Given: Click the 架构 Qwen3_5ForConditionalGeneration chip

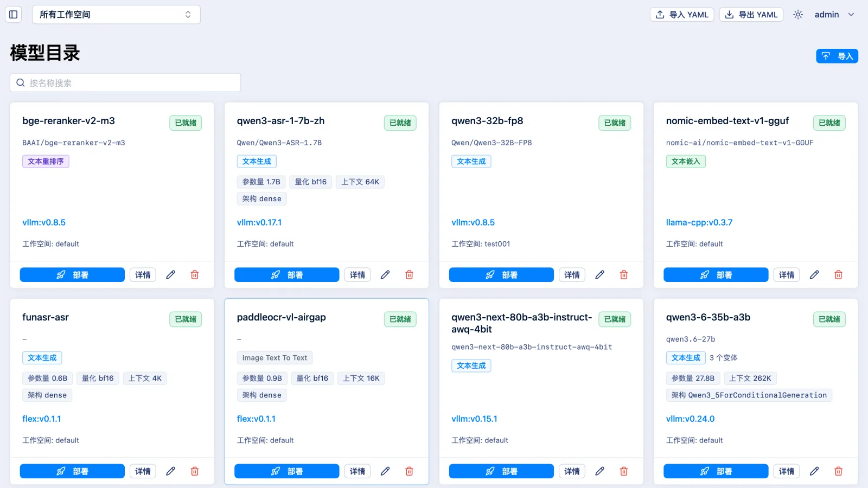Looking at the screenshot, I should (x=749, y=395).
